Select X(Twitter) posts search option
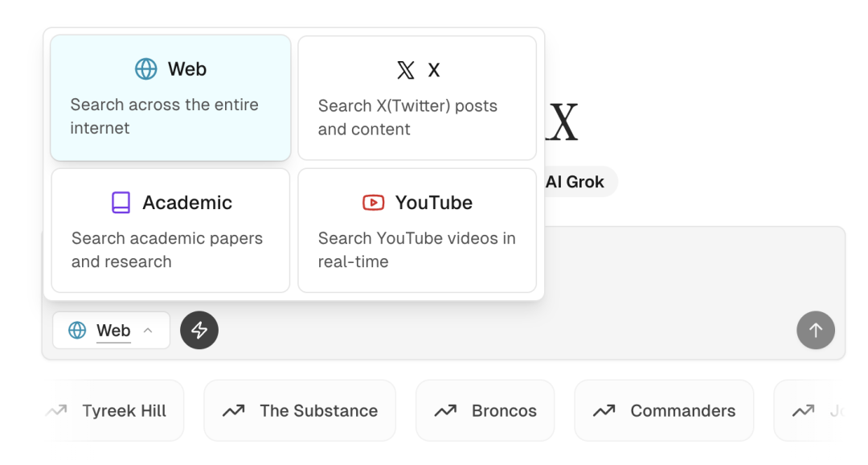This screenshot has height=465, width=868. [417, 98]
